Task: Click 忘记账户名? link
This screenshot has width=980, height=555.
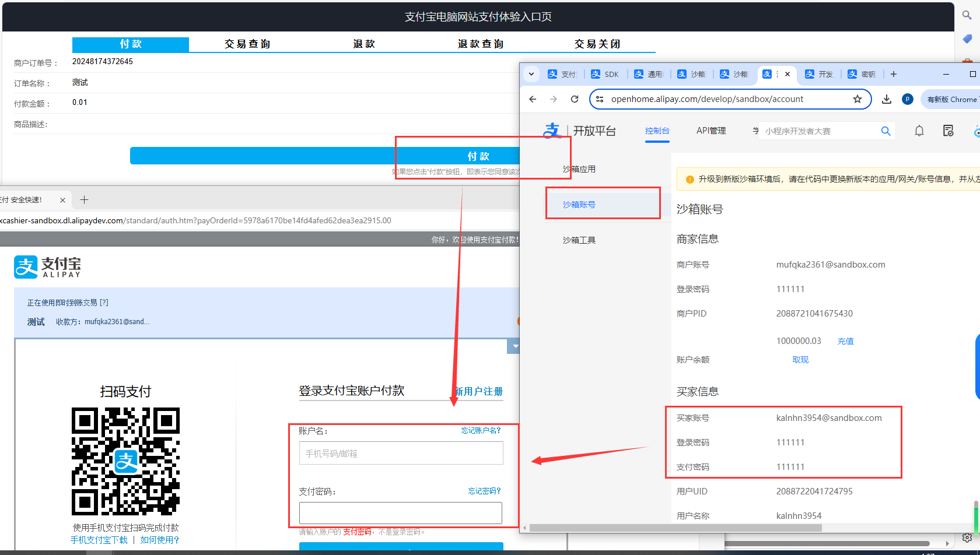Action: coord(481,430)
